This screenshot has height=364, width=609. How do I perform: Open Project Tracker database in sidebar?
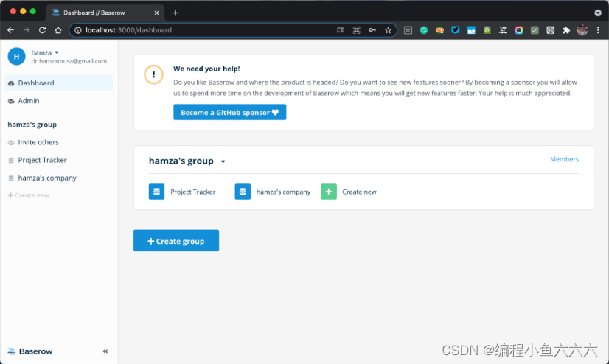click(42, 161)
